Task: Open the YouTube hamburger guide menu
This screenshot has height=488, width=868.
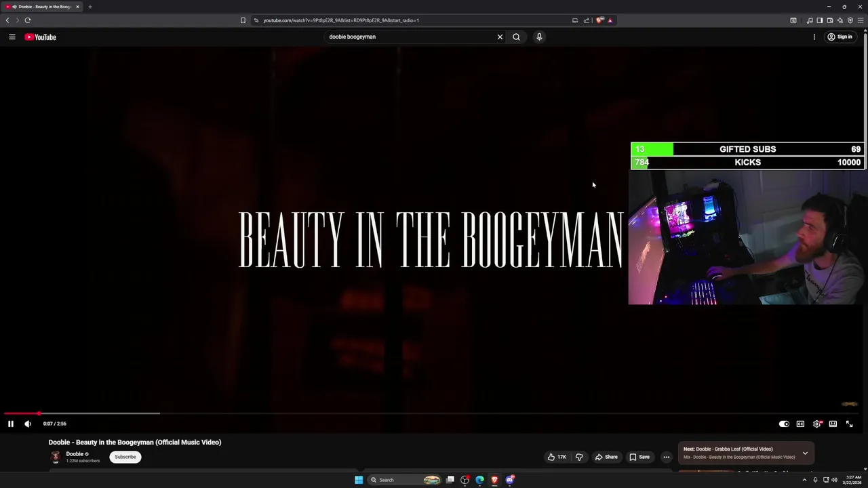Action: 12,37
